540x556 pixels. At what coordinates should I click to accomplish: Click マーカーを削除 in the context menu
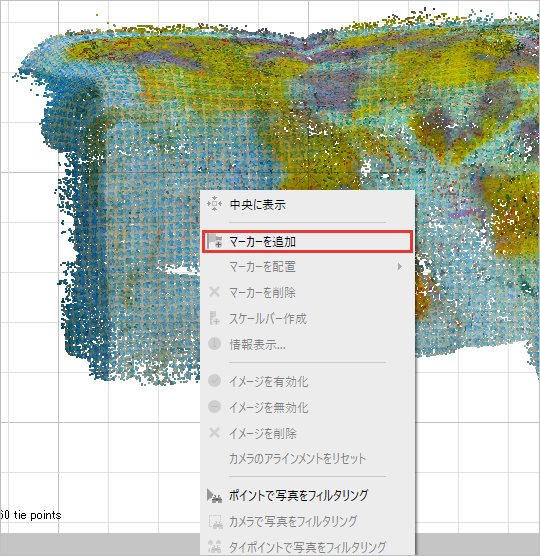[307, 293]
